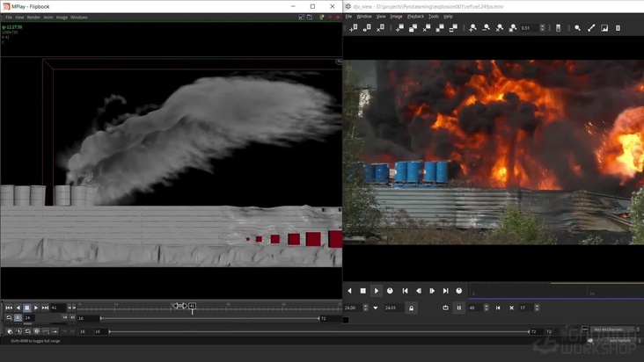Screen dimensions: 644x362
Task: Open the Window menu in djv_view
Action: (364, 17)
